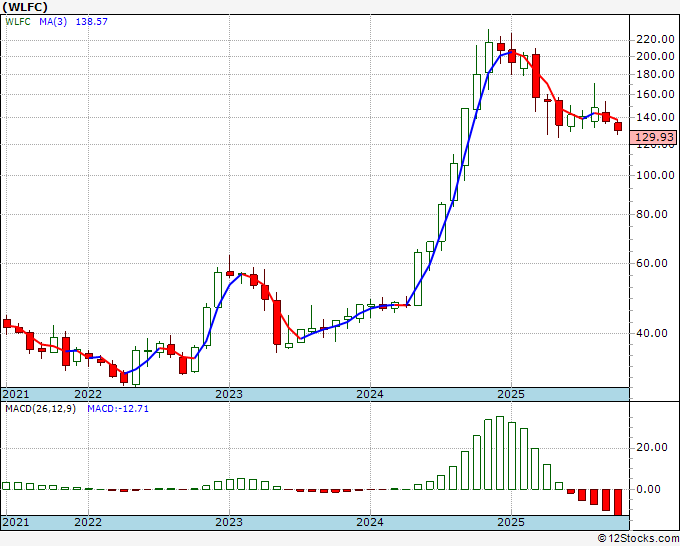The width and height of the screenshot is (680, 546).
Task: Click the 138.57 moving average value
Action: (92, 21)
